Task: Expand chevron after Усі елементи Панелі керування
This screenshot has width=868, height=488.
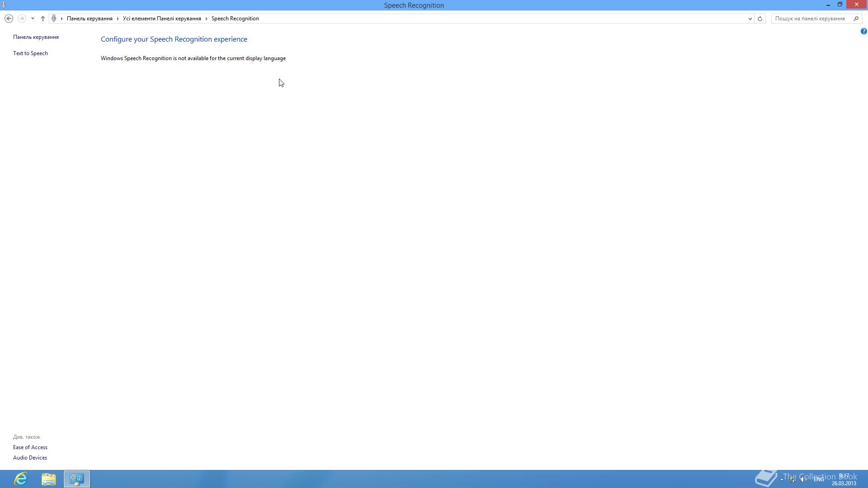Action: pos(206,19)
